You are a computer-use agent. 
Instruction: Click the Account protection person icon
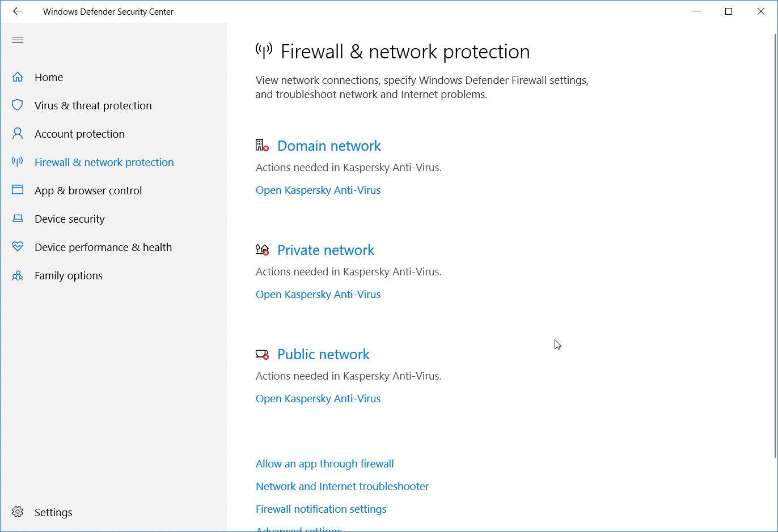pos(18,134)
